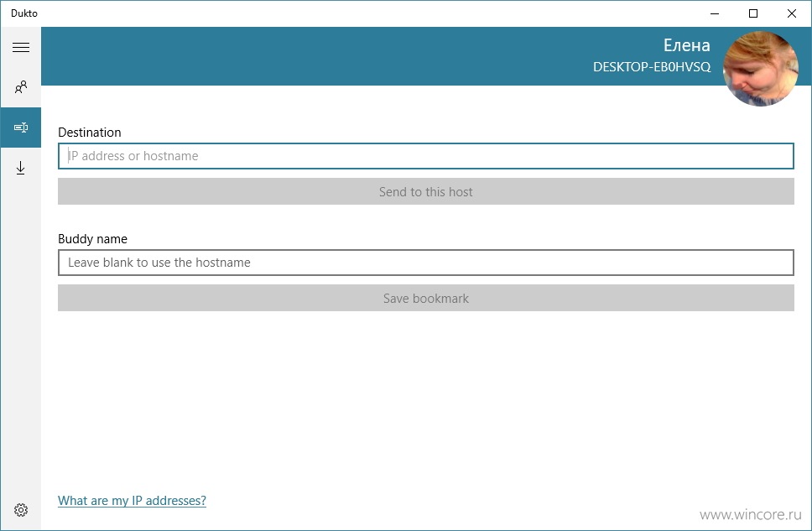812x531 pixels.
Task: Click the hostname DESKTOP-EB0HVSQ text
Action: [x=652, y=67]
